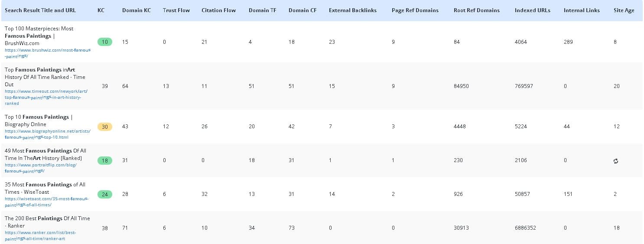Open the wisetoast.com 35 most famous paintings link
This screenshot has height=244, width=644.
coord(46,202)
